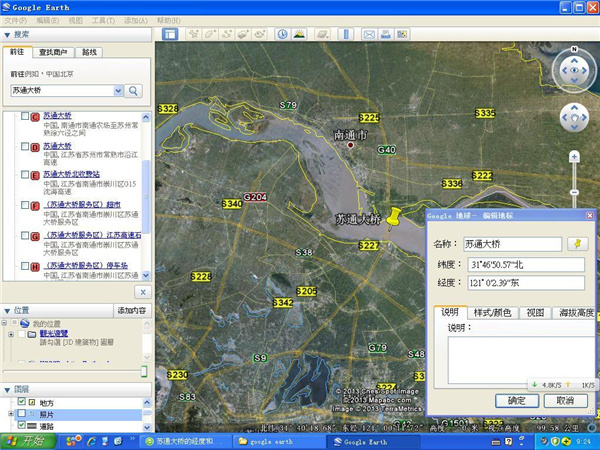This screenshot has width=600, height=450.
Task: Switch to the 查找商户 search tab
Action: click(x=53, y=52)
